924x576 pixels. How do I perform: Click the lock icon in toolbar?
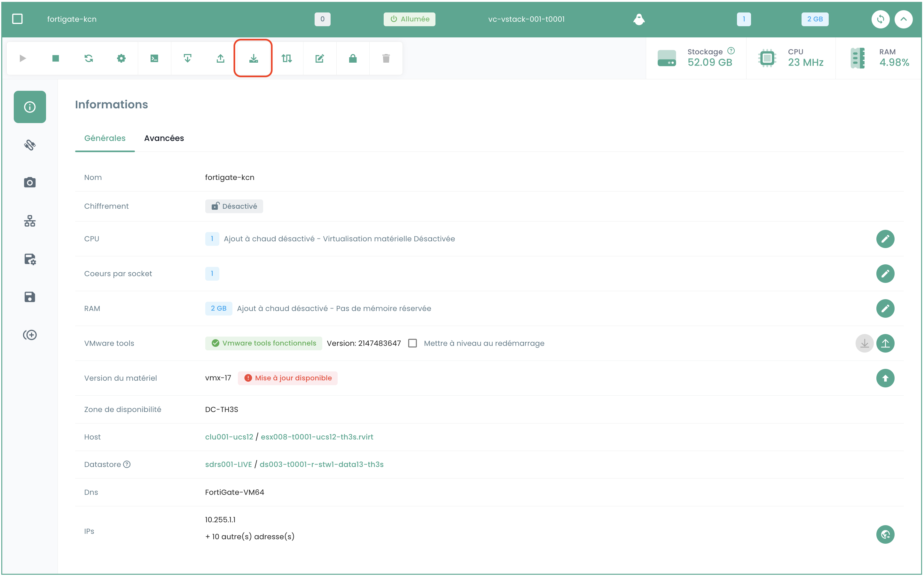(x=353, y=58)
